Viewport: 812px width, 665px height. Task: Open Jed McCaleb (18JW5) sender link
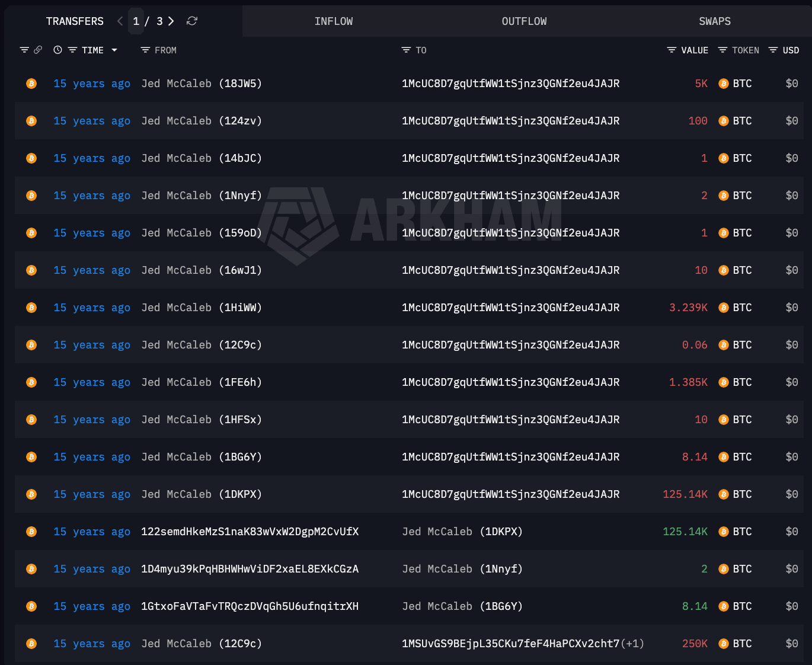[x=202, y=84]
